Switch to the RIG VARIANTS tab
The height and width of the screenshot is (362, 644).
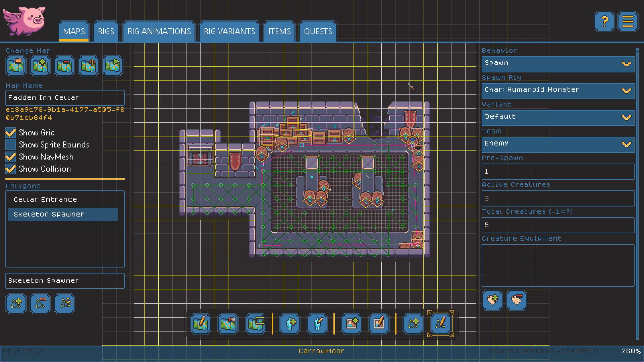229,32
